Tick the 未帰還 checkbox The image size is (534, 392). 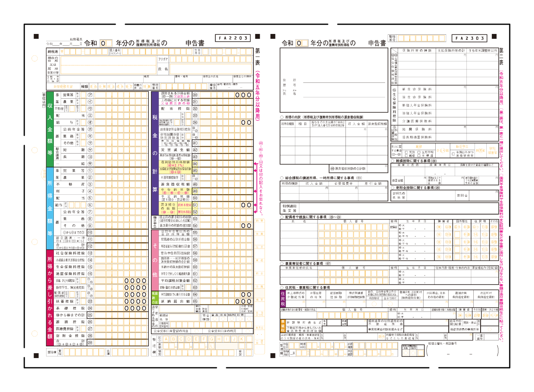(x=419, y=156)
